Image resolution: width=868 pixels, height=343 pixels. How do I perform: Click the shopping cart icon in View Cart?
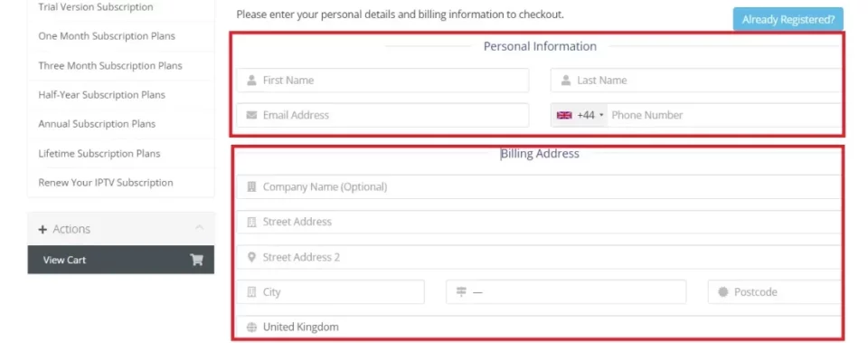tap(196, 260)
